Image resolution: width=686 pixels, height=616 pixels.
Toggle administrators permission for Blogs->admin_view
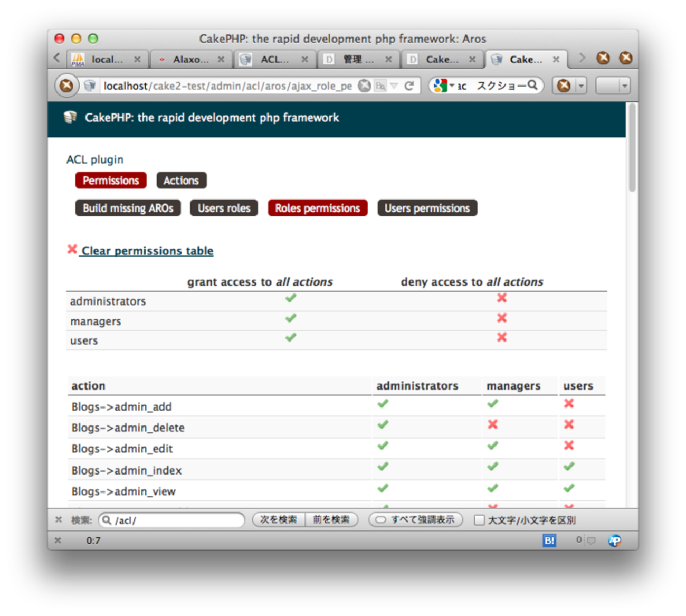383,488
